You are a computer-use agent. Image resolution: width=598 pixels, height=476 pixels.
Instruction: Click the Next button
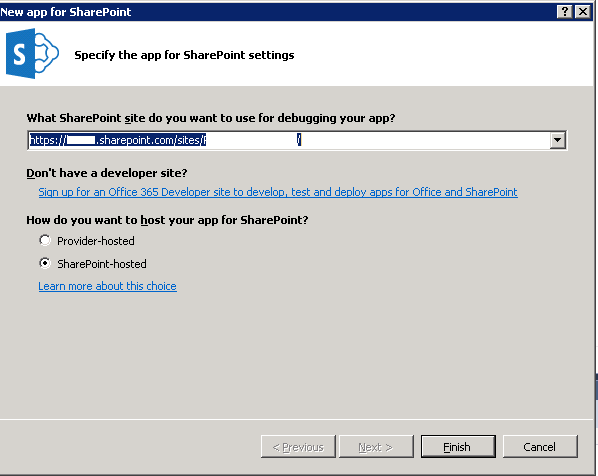point(376,446)
